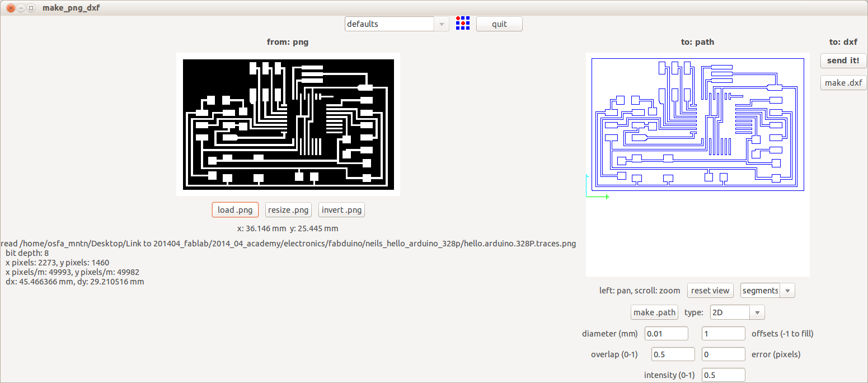Image resolution: width=868 pixels, height=383 pixels.
Task: Open the type 2D dropdown
Action: click(x=737, y=312)
